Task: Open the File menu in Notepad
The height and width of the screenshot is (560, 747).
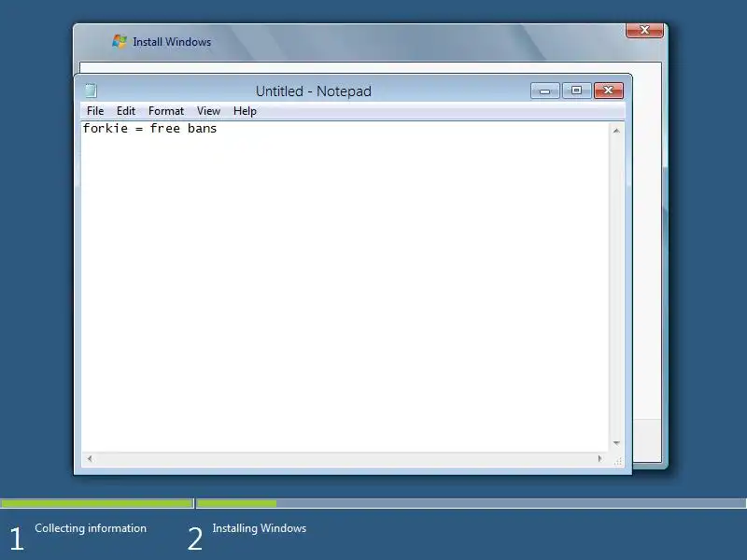Action: pos(95,111)
